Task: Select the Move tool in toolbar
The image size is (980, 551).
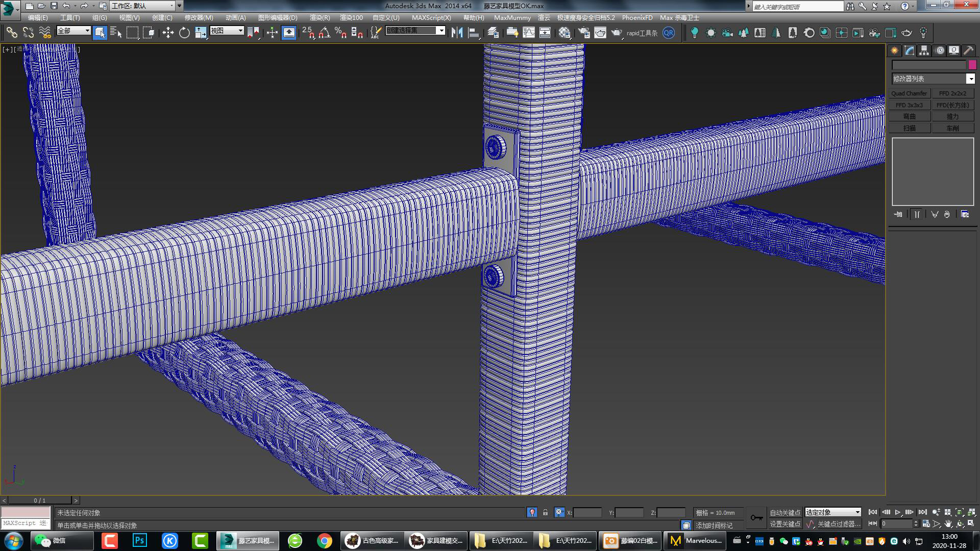Action: [168, 33]
